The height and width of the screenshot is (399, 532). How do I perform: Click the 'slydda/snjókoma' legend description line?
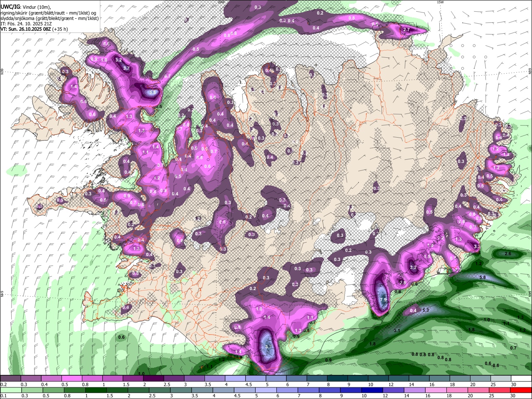(x=49, y=18)
